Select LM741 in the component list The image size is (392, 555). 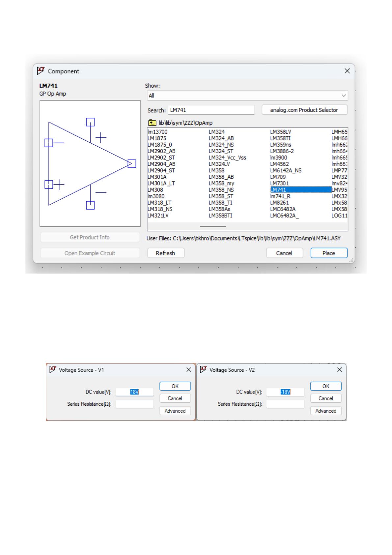(x=279, y=190)
